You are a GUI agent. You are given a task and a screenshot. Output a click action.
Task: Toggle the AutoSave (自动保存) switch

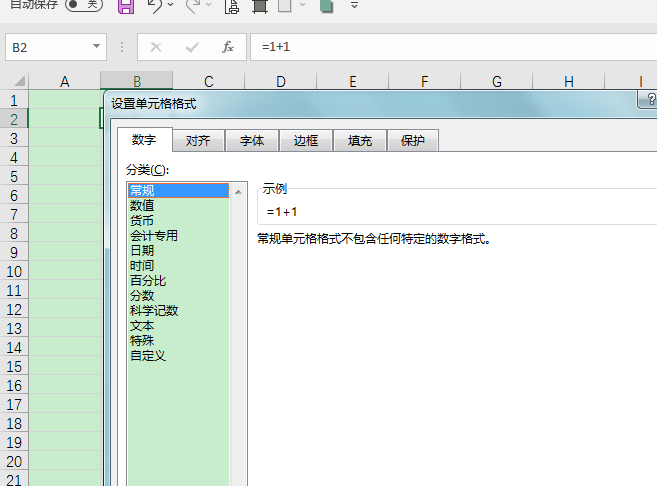(84, 5)
